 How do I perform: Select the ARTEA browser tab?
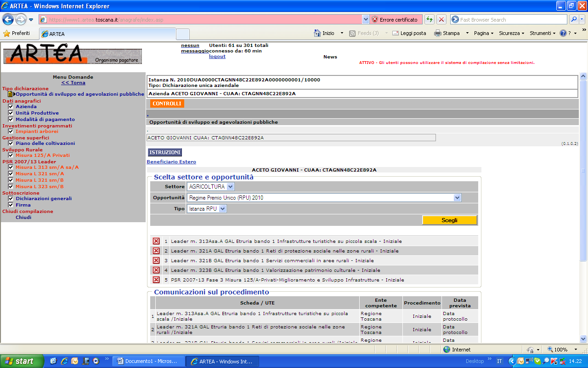[107, 34]
